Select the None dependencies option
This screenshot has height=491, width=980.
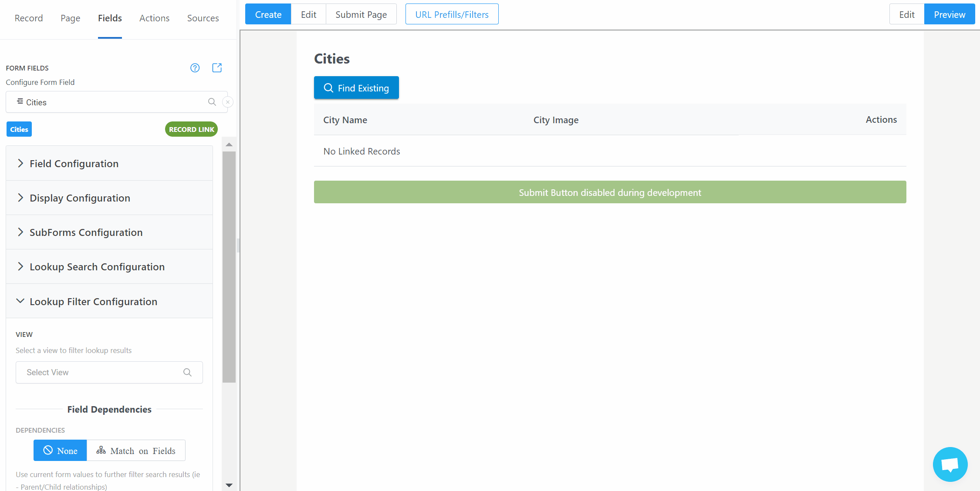[x=60, y=451]
